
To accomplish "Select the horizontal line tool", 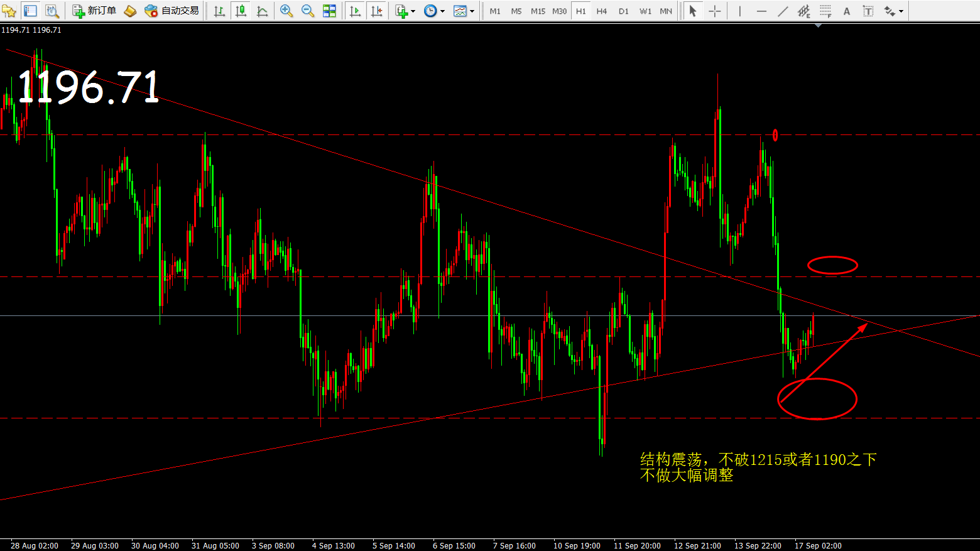I will [x=761, y=11].
